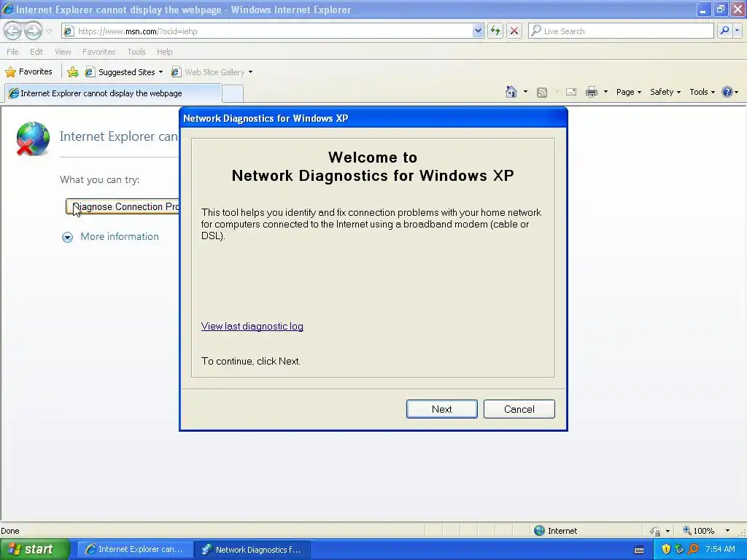Open a new blank tab
The image size is (747, 560).
[x=233, y=94]
